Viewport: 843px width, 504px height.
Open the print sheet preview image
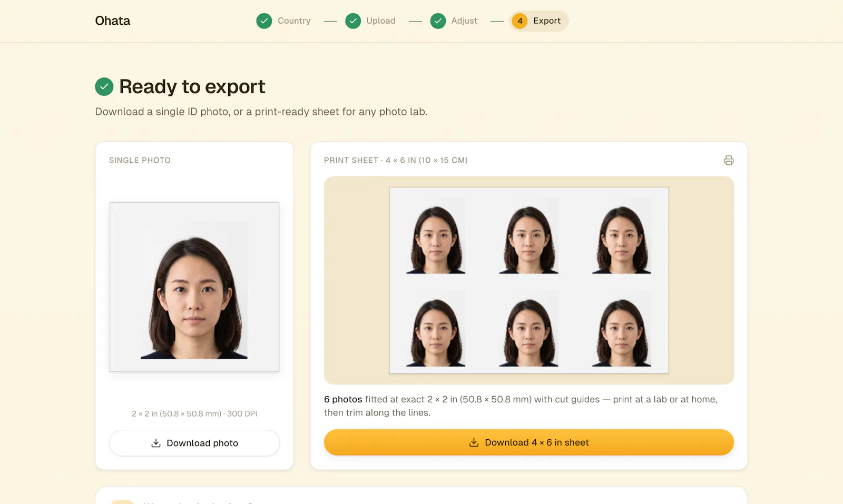pyautogui.click(x=529, y=280)
